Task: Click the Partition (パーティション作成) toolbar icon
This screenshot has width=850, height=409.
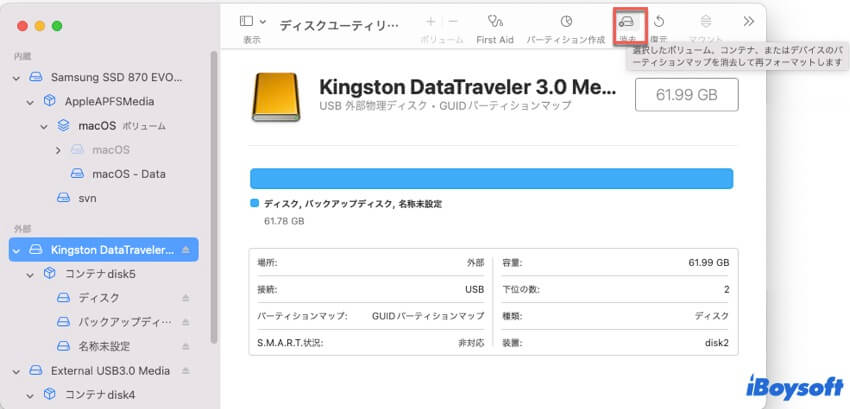Action: 566,21
